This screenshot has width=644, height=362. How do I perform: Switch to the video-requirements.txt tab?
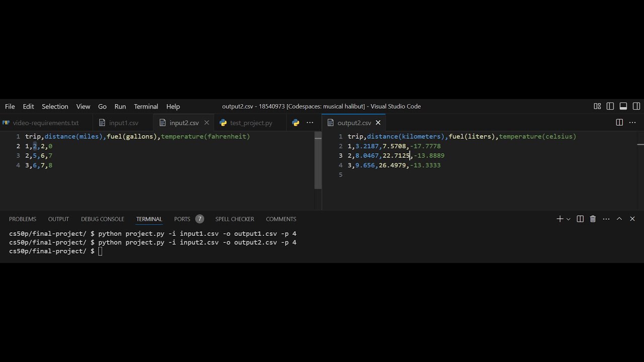click(46, 123)
